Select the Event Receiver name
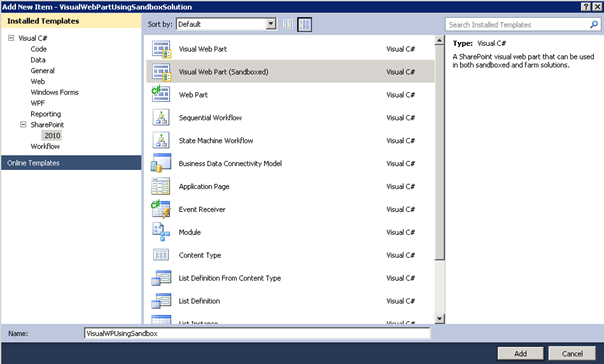Image resolution: width=604 pixels, height=364 pixels. (x=202, y=209)
